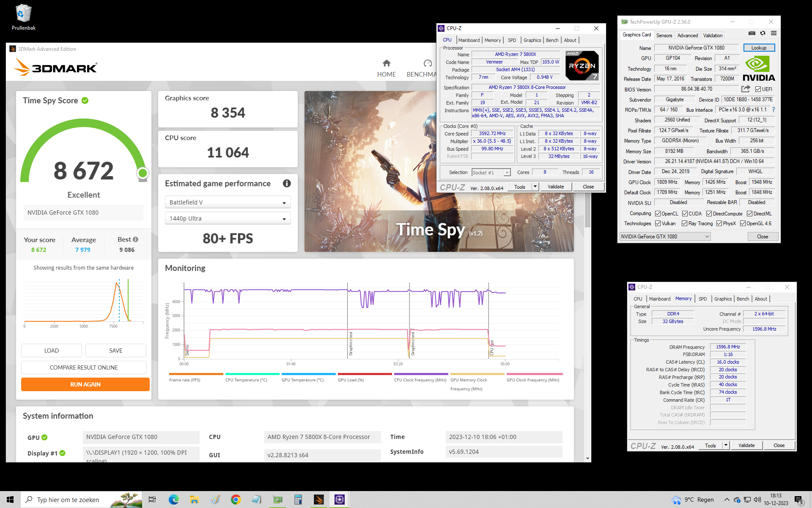This screenshot has width=812, height=508.
Task: Switch to Mainboard tab in top CPU-Z window
Action: click(469, 40)
